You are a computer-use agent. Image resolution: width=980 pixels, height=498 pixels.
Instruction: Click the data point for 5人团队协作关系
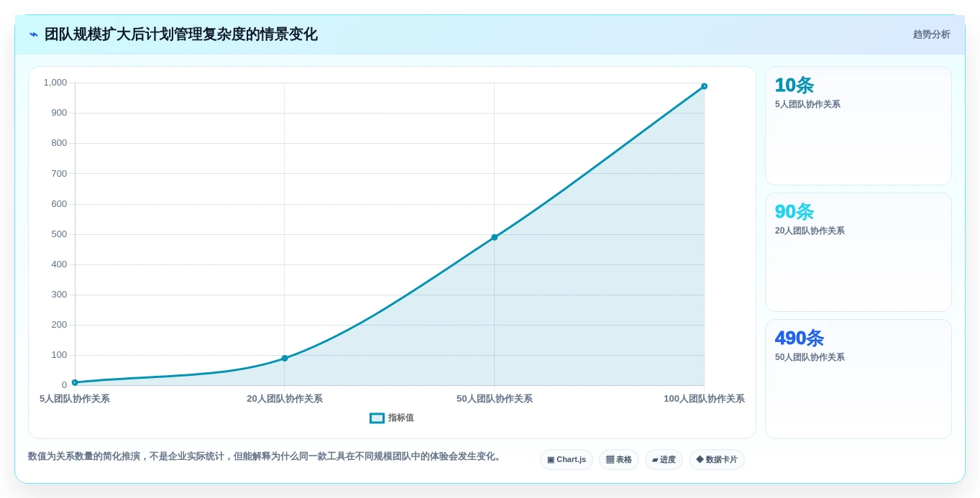coord(75,382)
